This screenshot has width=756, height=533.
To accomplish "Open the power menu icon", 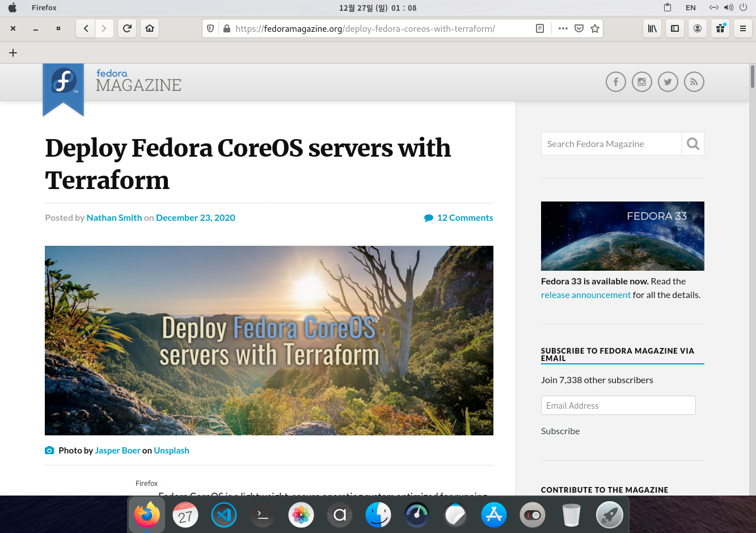I will [x=743, y=8].
